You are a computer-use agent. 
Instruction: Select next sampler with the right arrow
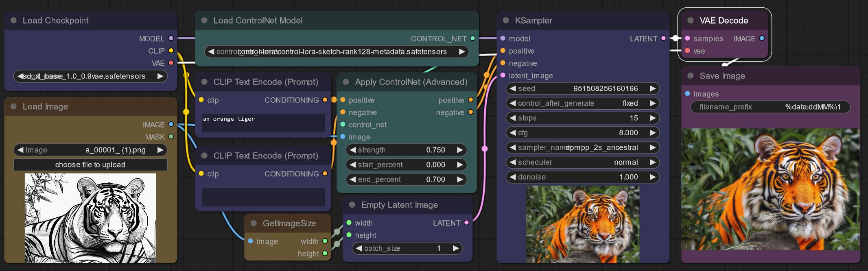(652, 147)
